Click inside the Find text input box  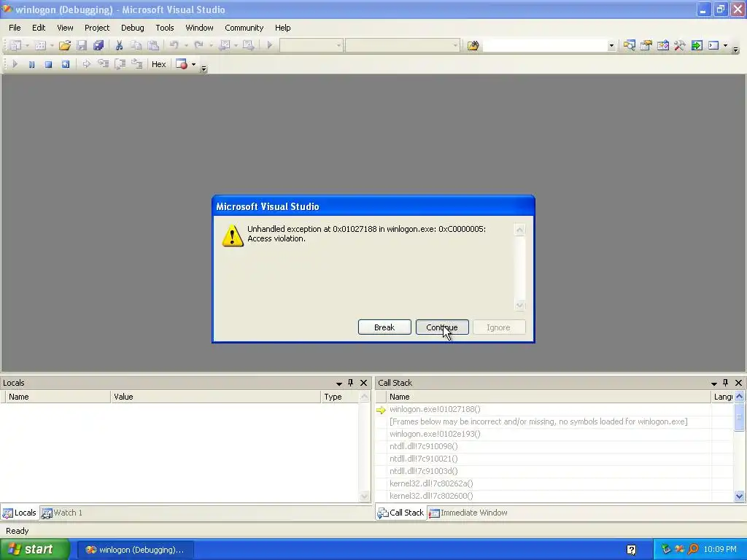[x=544, y=46]
